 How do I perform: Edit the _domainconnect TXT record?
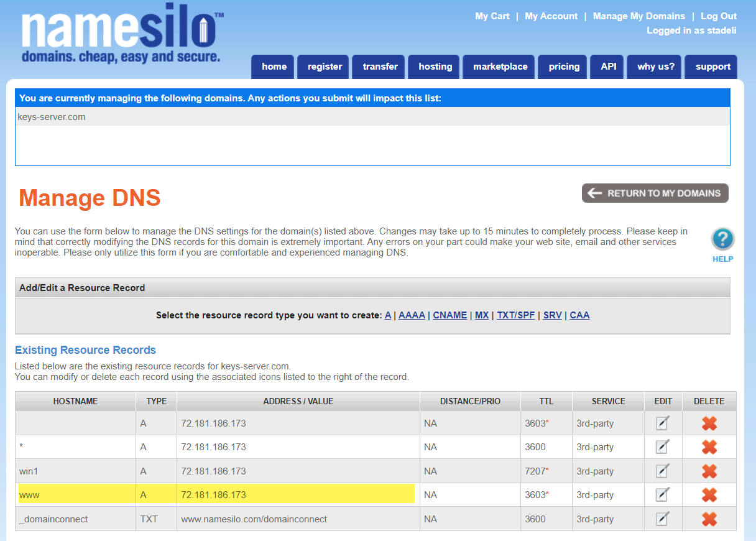point(663,519)
